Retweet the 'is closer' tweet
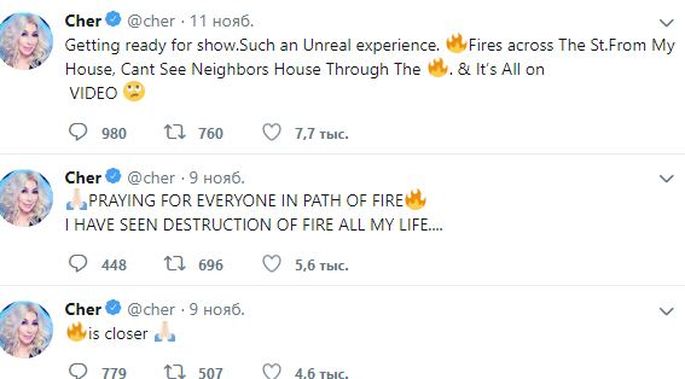The height and width of the screenshot is (379, 685). tap(175, 372)
